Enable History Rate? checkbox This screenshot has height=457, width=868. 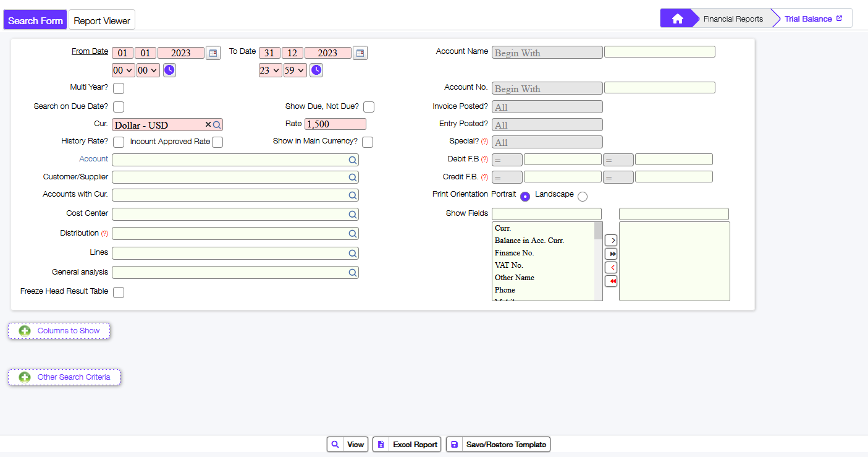click(119, 142)
